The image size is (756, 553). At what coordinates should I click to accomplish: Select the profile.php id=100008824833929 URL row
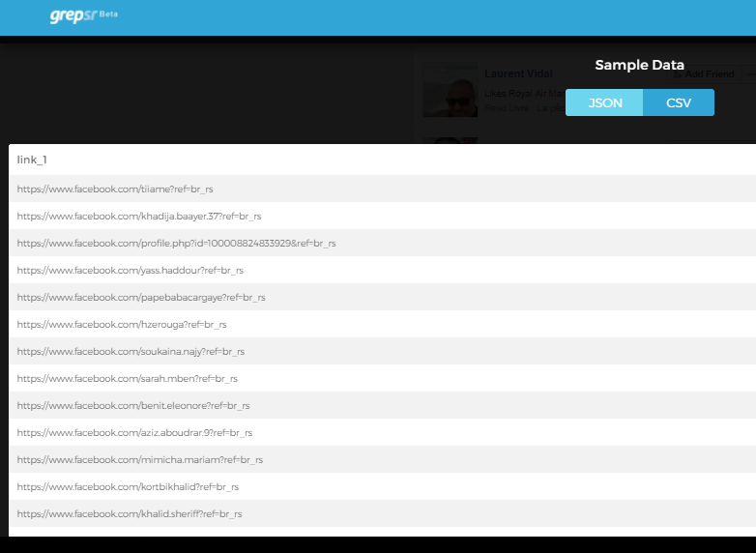pyautogui.click(x=382, y=243)
